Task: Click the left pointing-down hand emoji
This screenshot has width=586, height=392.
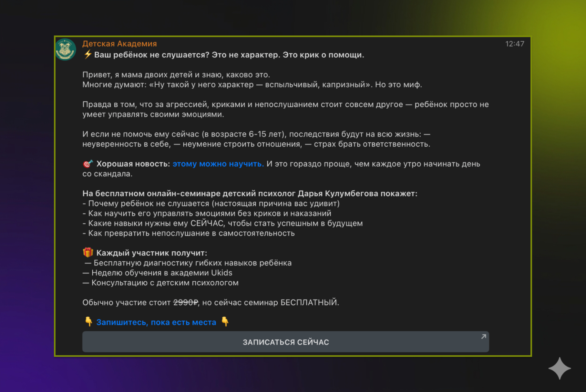Action: point(88,322)
